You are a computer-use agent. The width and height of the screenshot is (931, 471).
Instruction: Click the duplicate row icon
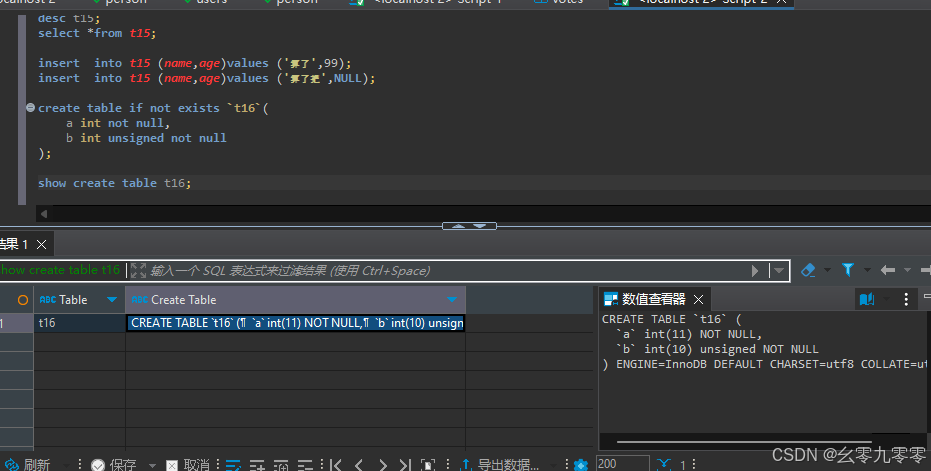(x=281, y=465)
